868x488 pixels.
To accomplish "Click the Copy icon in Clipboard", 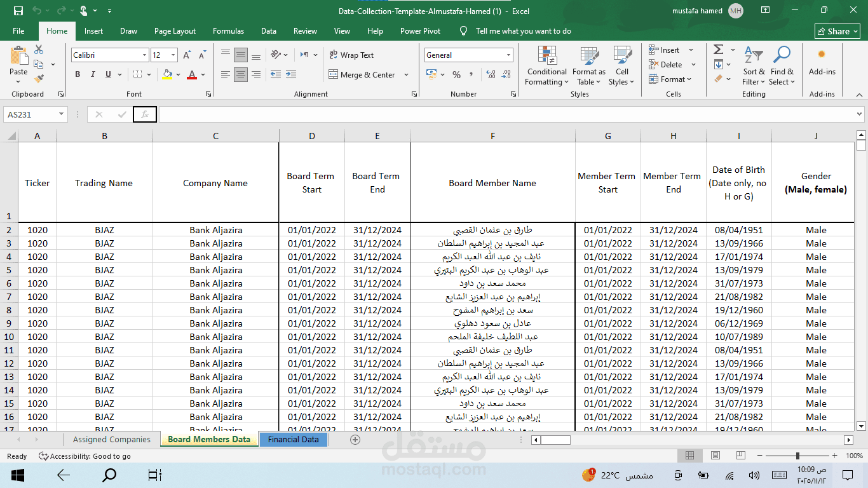I will pos(39,64).
